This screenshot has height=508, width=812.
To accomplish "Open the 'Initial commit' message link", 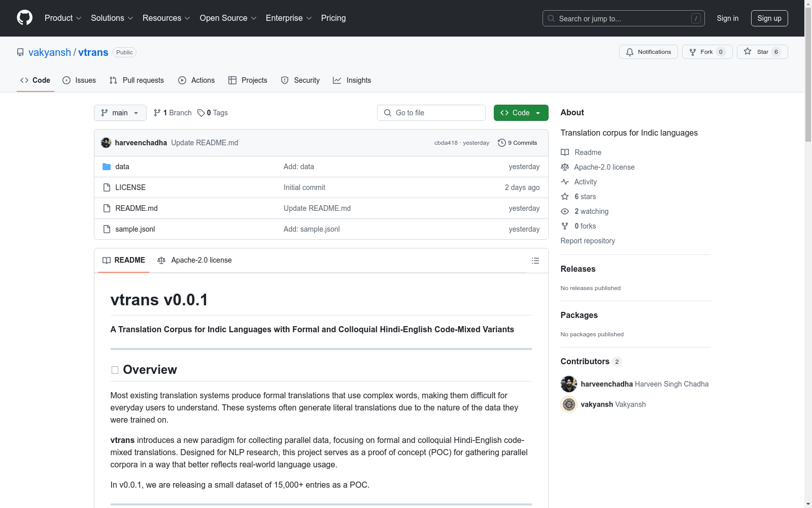I will pyautogui.click(x=304, y=187).
